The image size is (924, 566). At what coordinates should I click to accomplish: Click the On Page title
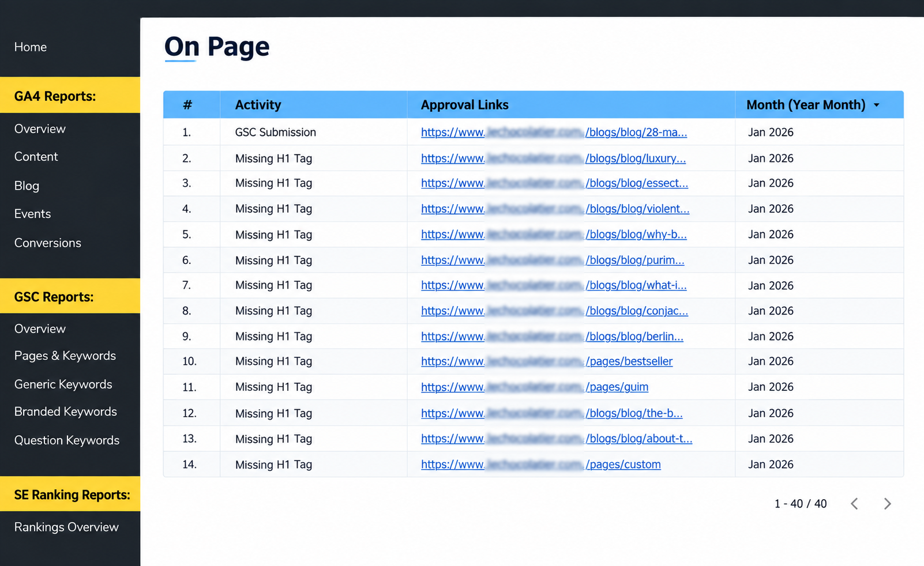click(x=217, y=47)
